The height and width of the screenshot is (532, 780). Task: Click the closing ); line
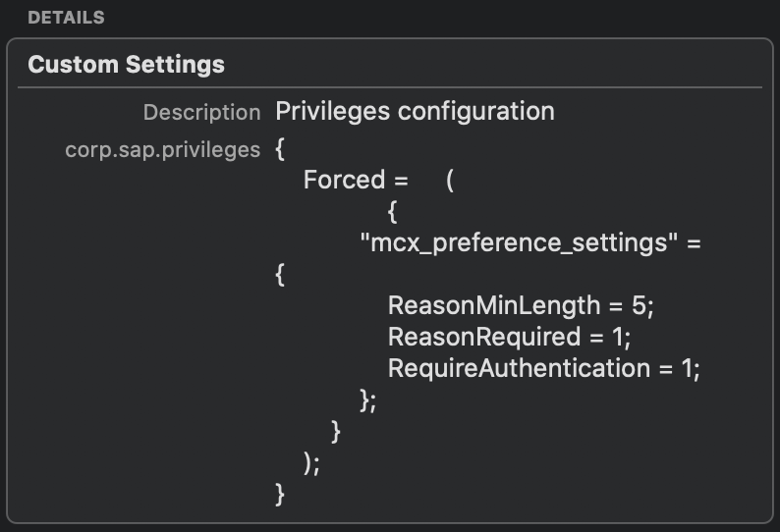[311, 463]
